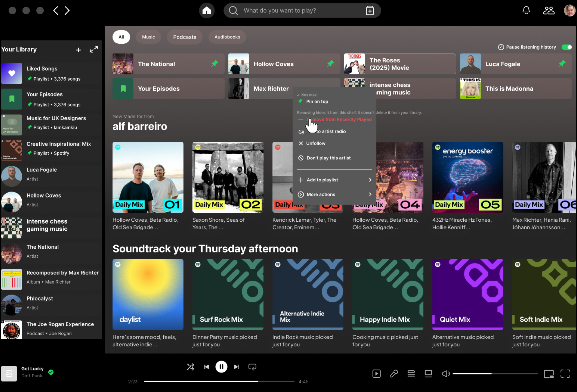Open Browse icon in search bar
Viewport: 577px width, 392px height.
(x=370, y=10)
